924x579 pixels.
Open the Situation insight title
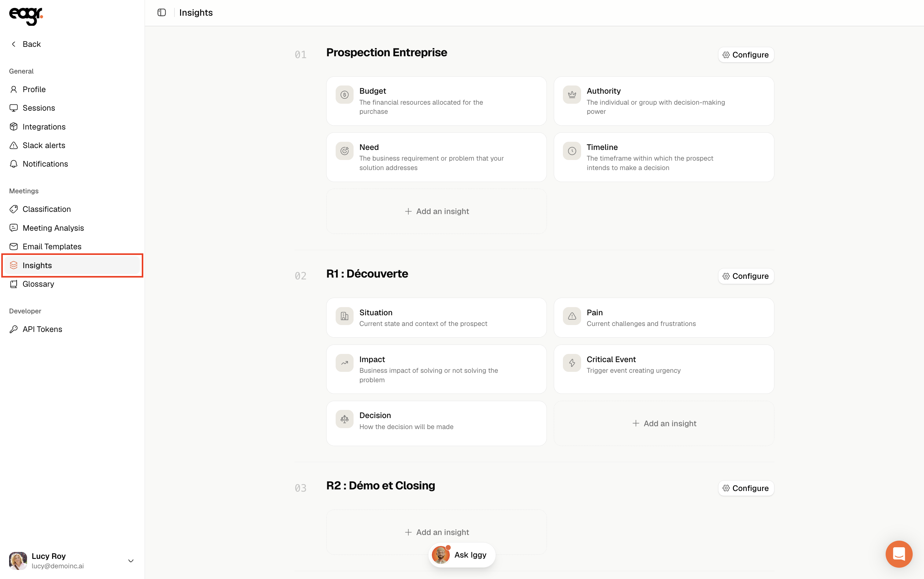click(376, 312)
